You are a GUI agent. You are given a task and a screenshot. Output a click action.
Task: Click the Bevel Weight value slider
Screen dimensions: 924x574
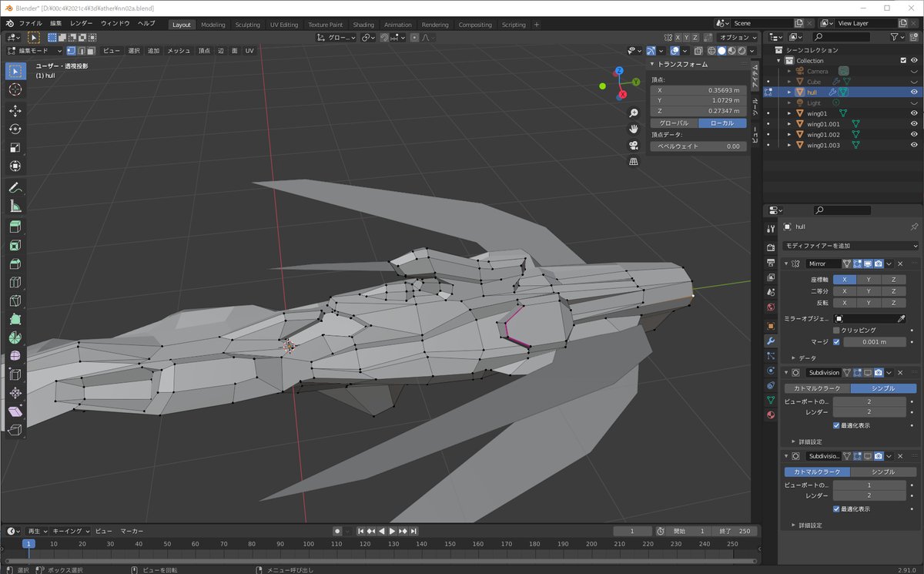[698, 146]
